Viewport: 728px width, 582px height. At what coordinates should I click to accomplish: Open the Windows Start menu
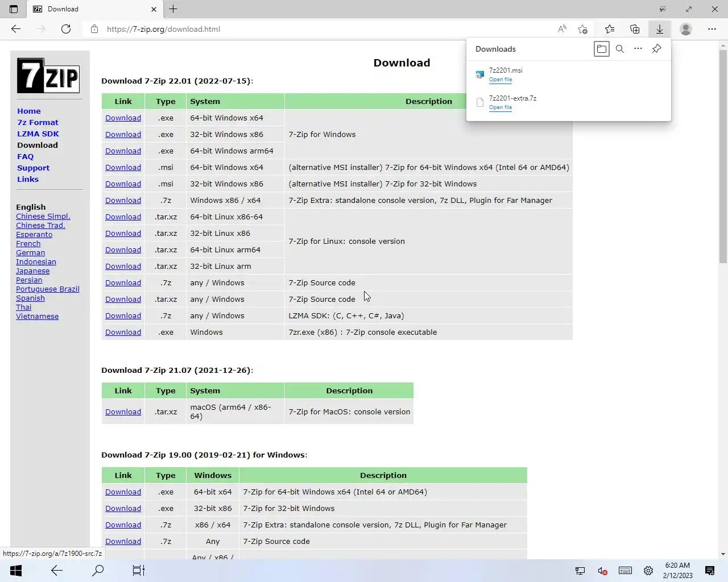[16, 571]
